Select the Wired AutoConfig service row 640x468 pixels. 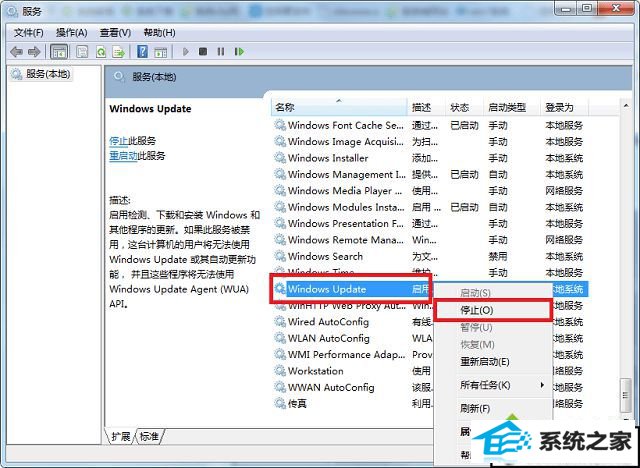point(353,322)
